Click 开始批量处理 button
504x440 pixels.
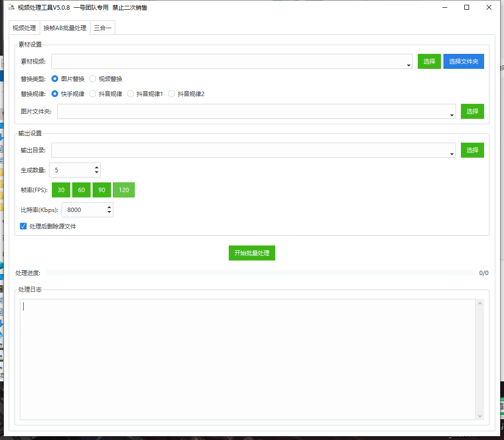[252, 253]
